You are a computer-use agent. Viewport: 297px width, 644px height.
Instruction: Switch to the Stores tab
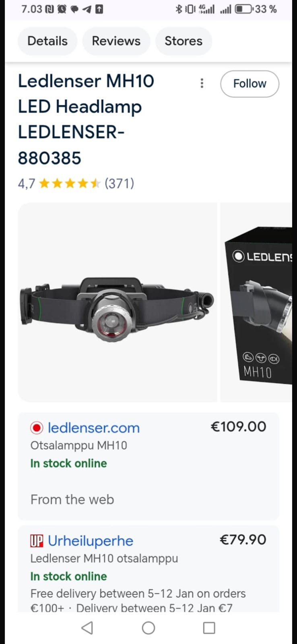pos(184,41)
